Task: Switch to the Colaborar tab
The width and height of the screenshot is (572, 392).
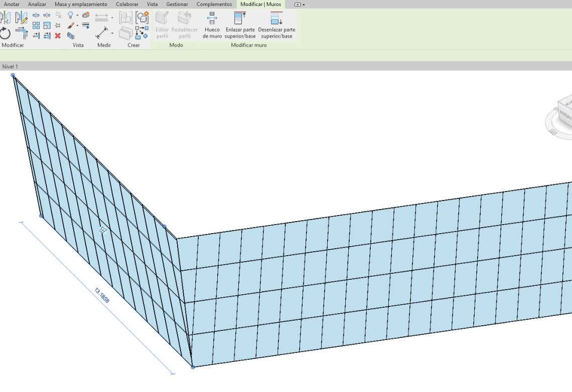Action: 127,5
